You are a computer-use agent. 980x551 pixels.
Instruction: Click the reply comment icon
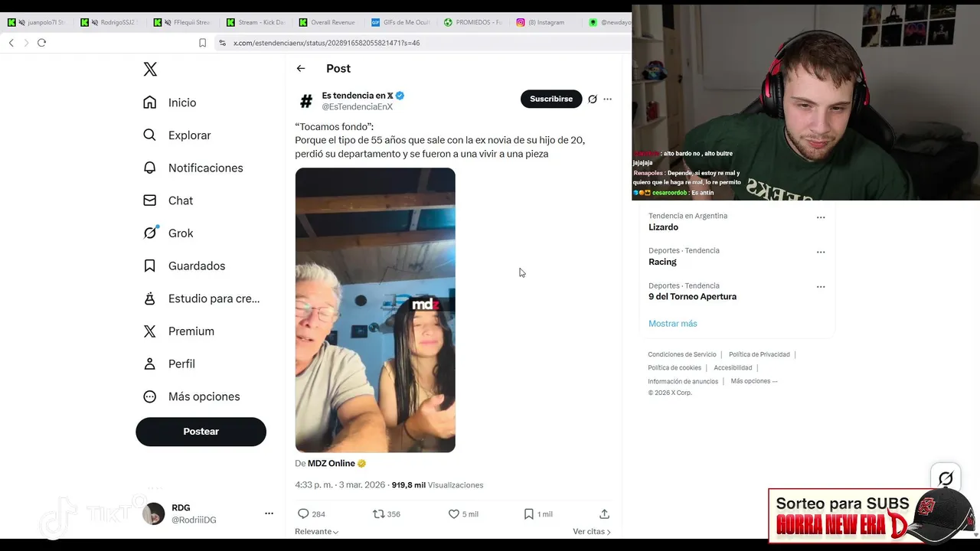(303, 514)
